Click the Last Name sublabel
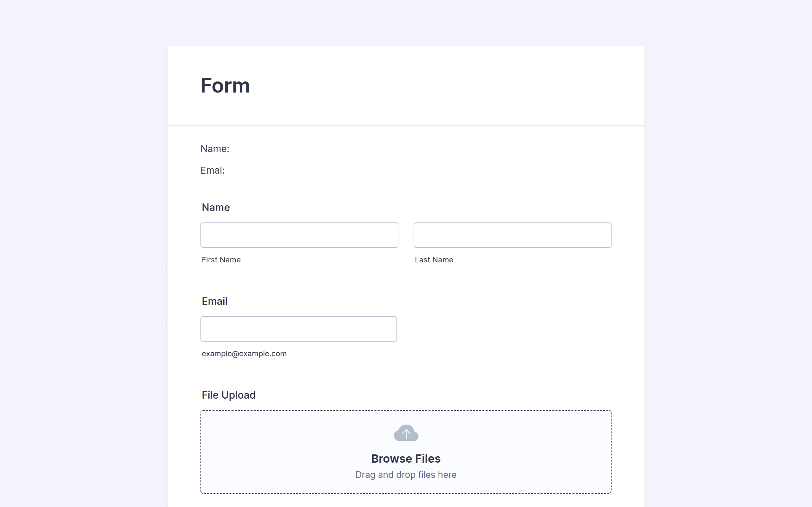Image resolution: width=812 pixels, height=507 pixels. click(434, 260)
